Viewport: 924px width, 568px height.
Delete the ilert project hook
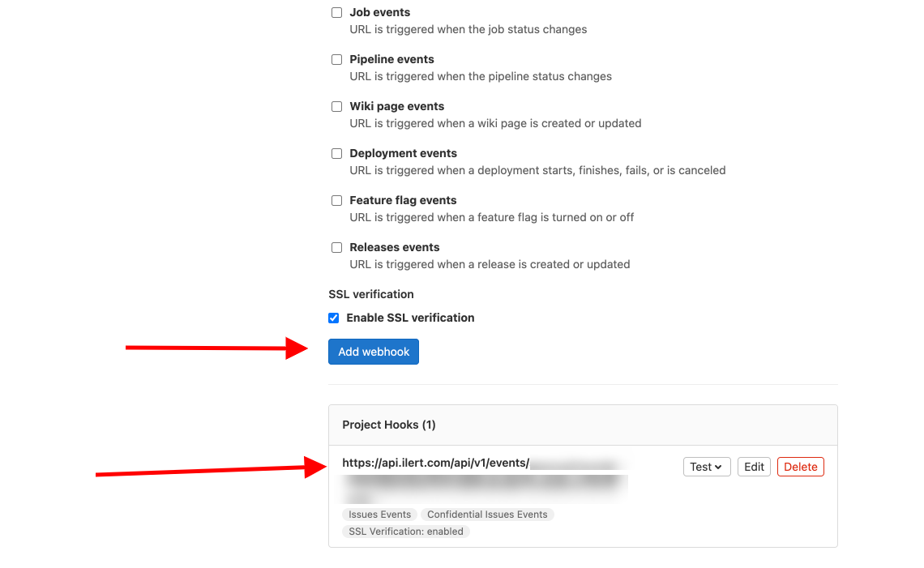click(x=800, y=467)
